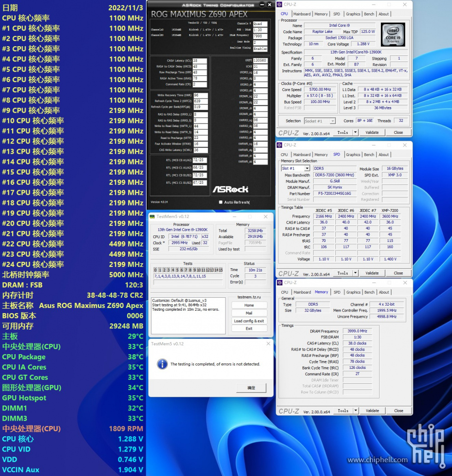Click the TestMem5 v0.12 main window title icon
The width and height of the screenshot is (452, 476).
152,217
